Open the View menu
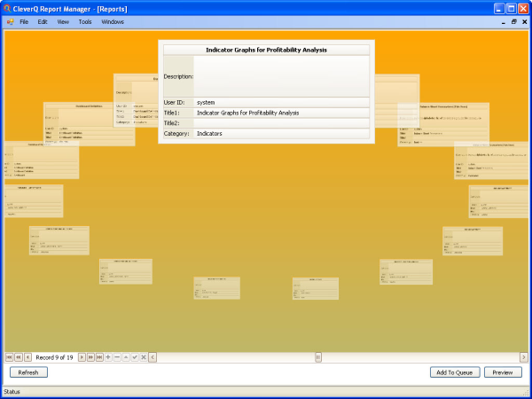Viewport: 532px width, 399px height. pos(63,20)
